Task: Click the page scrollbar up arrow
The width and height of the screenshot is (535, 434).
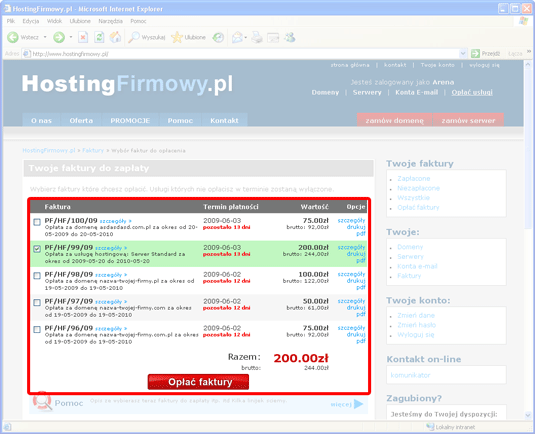Action: click(528, 64)
